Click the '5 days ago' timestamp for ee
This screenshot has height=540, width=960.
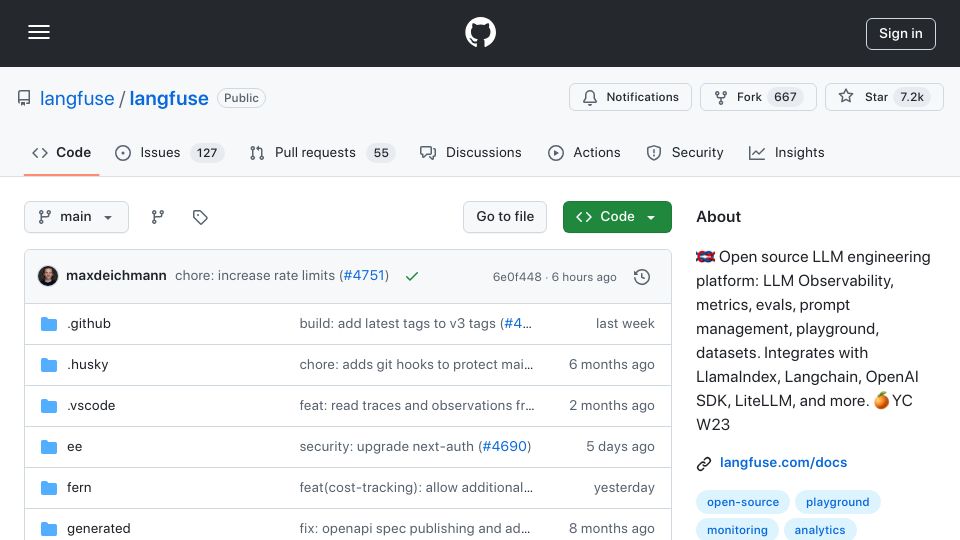(620, 446)
